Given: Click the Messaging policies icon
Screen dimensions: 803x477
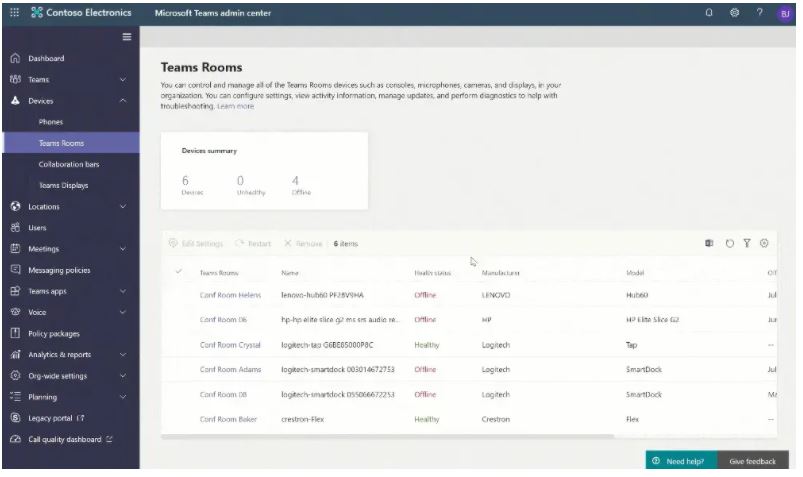Looking at the screenshot, I should click(15, 269).
